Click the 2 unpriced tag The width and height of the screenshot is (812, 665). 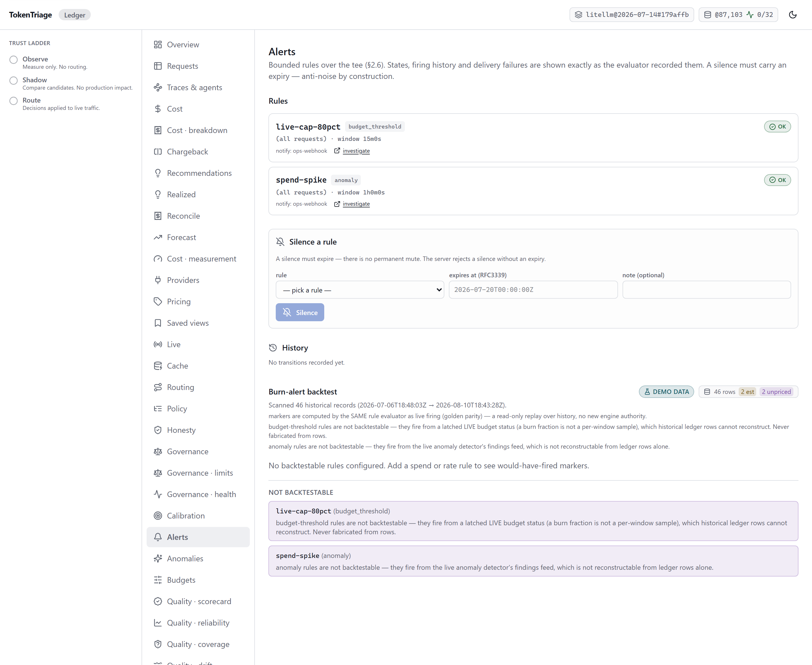(776, 391)
